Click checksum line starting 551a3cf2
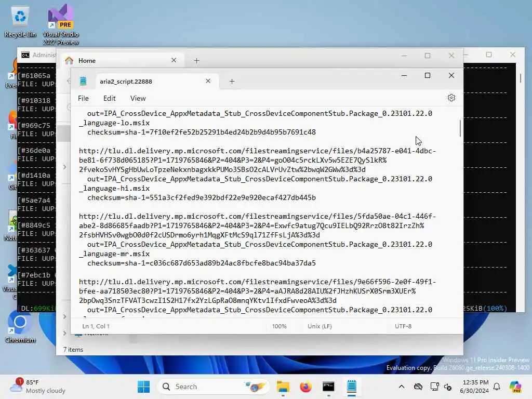Viewport: 532px width, 399px height. point(201,197)
